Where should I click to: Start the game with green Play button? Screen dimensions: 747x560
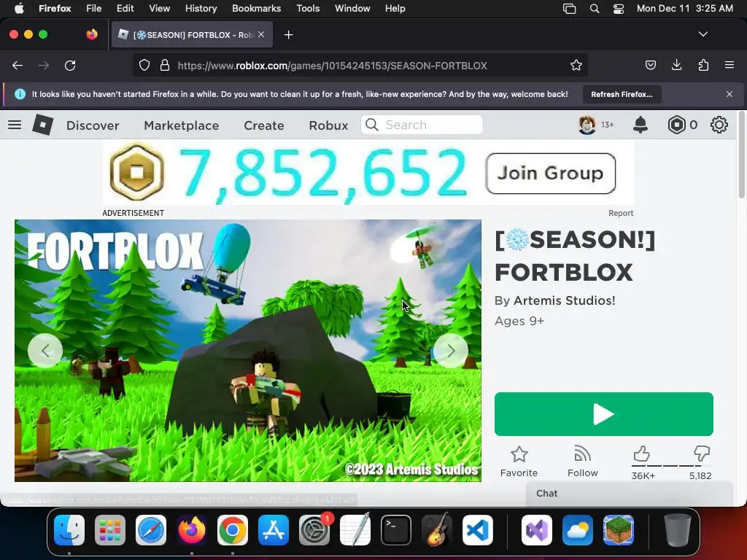(603, 414)
